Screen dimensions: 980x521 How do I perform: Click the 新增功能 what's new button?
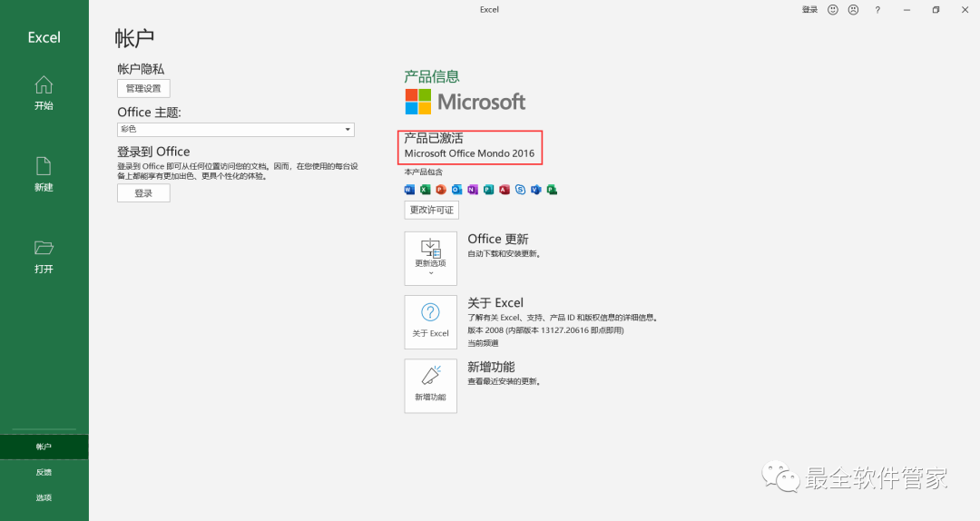click(x=431, y=386)
